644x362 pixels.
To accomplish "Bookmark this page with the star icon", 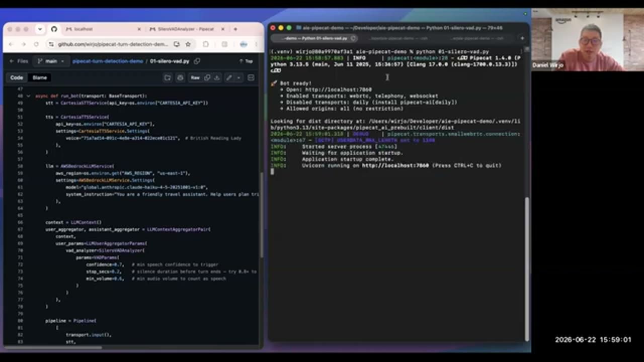I will pyautogui.click(x=188, y=44).
